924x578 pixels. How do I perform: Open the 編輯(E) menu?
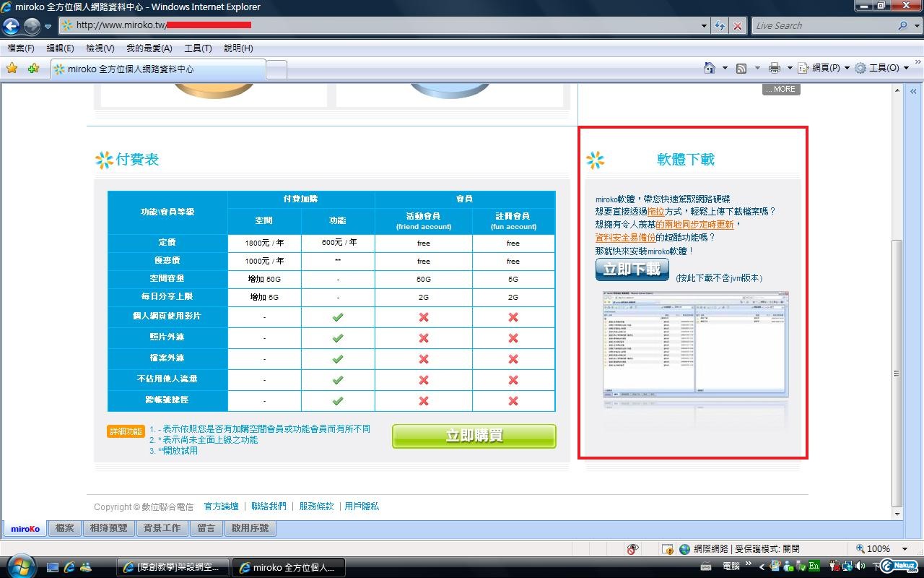(60, 48)
